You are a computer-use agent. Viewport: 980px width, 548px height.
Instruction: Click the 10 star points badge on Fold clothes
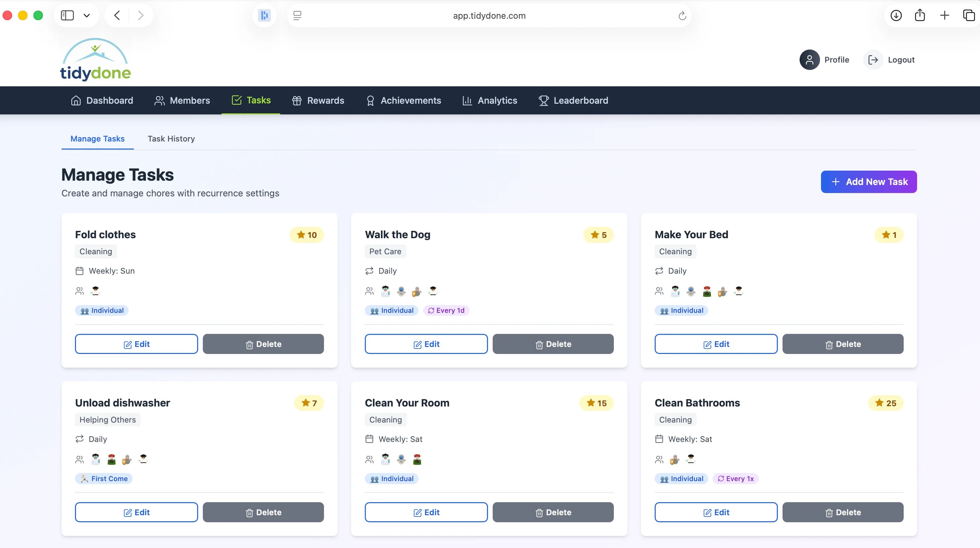307,235
